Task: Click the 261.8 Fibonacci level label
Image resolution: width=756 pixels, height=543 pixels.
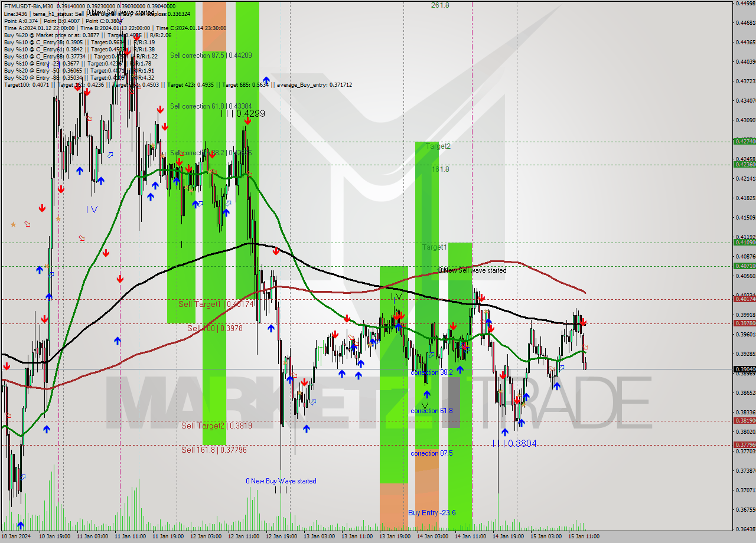Action: click(x=440, y=5)
